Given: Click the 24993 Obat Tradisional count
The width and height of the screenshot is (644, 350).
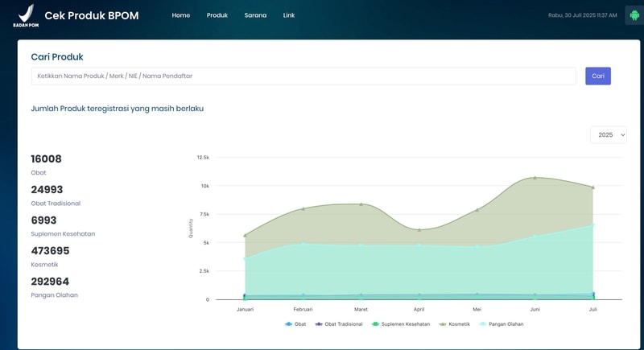Looking at the screenshot, I should pos(47,190).
